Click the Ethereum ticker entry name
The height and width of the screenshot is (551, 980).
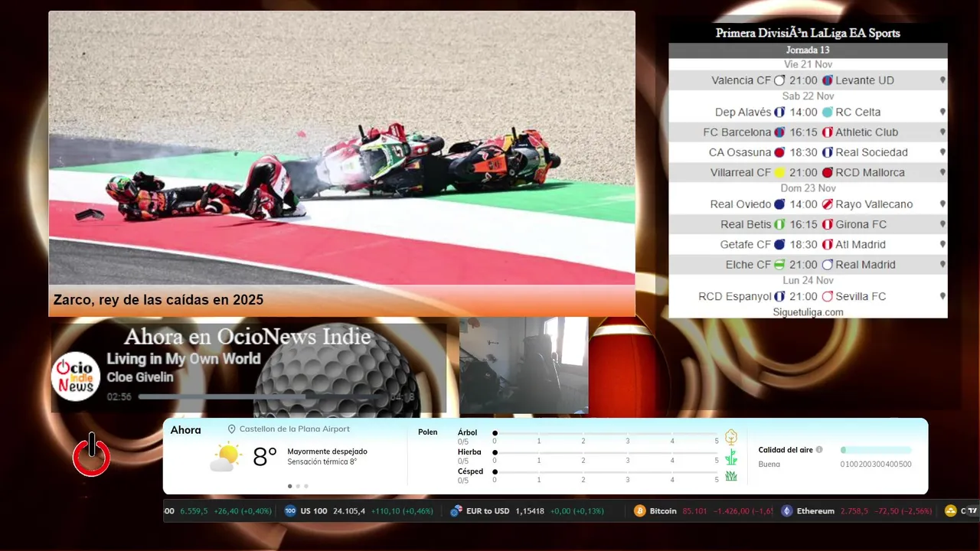[x=815, y=511]
